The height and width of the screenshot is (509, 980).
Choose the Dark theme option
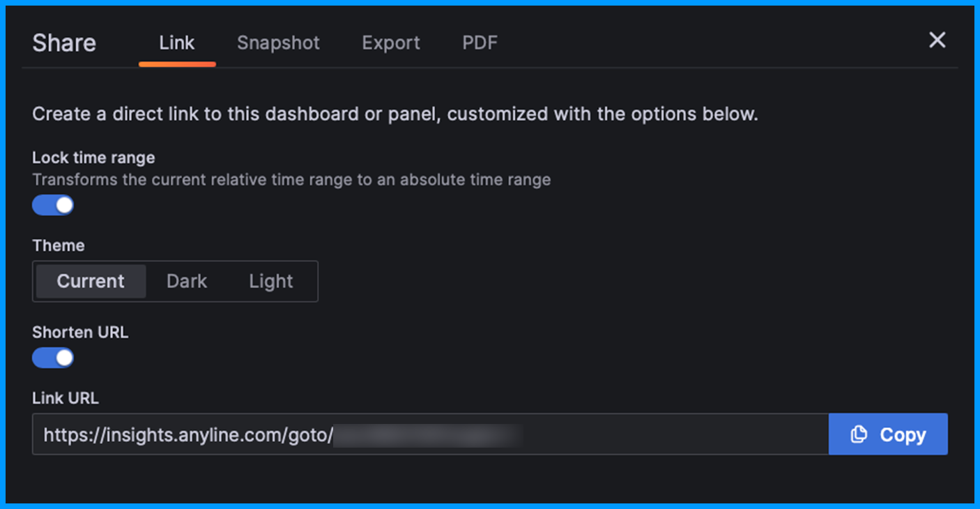tap(187, 281)
